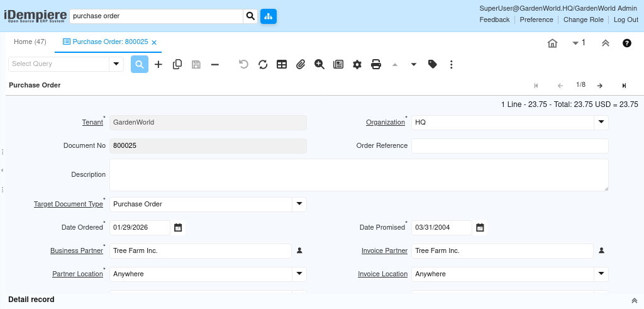The image size is (644, 309).
Task: Click the Print icon in toolbar
Action: 376,64
